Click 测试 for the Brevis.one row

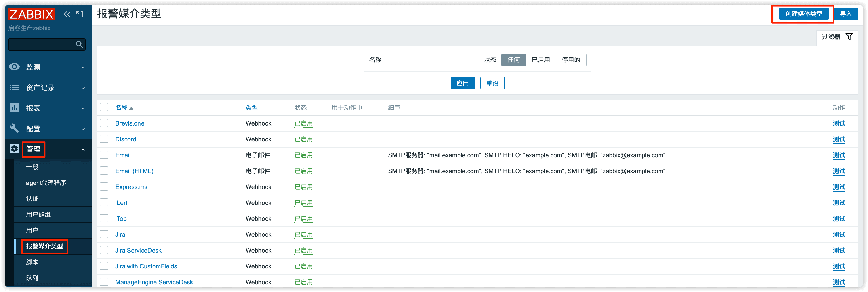point(839,123)
